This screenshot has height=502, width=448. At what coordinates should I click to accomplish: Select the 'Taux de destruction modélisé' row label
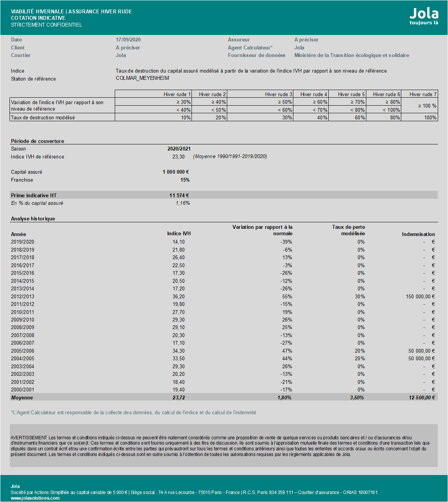(43, 117)
